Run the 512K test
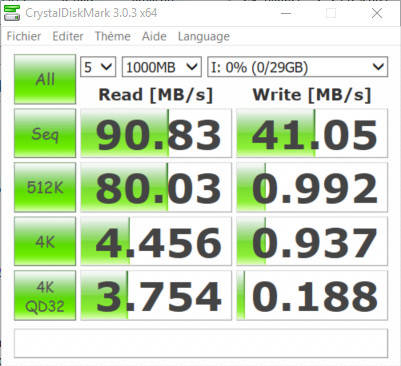This screenshot has width=401, height=366. pyautogui.click(x=45, y=187)
